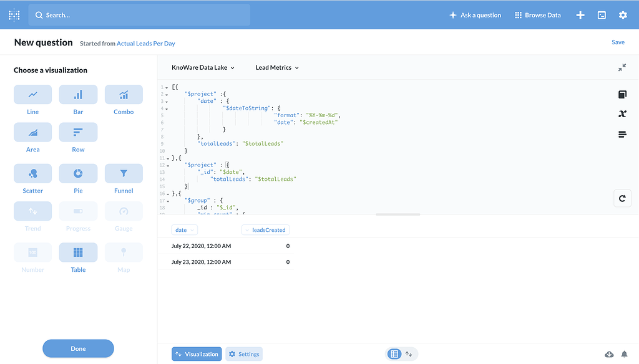
Task: Click leadsCreated value for July 22
Action: pos(288,246)
